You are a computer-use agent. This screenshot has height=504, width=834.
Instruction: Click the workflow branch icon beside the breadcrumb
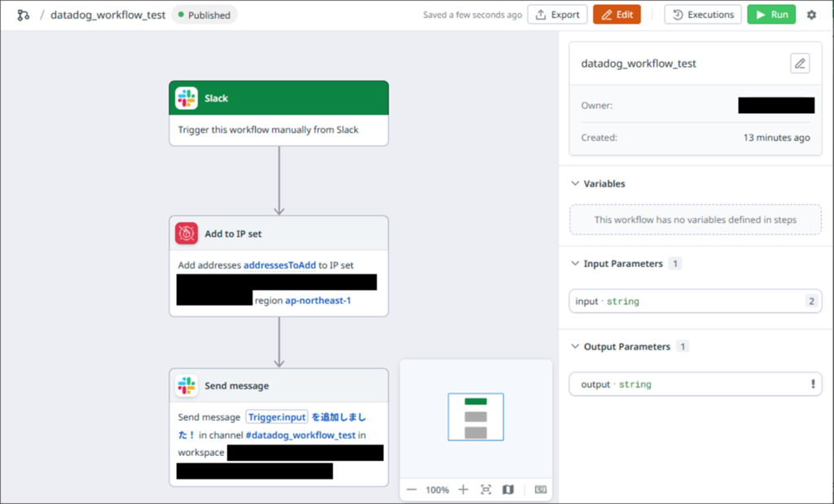(x=23, y=15)
